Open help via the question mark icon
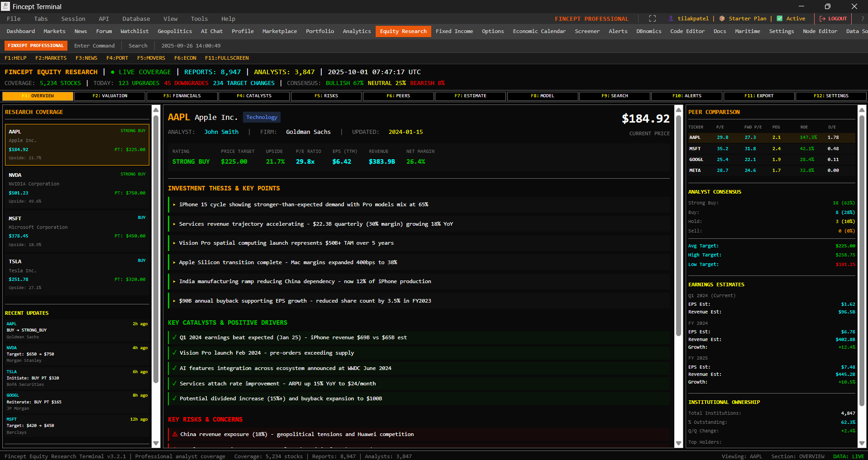Viewport: 868px width, 460px height. [863, 19]
